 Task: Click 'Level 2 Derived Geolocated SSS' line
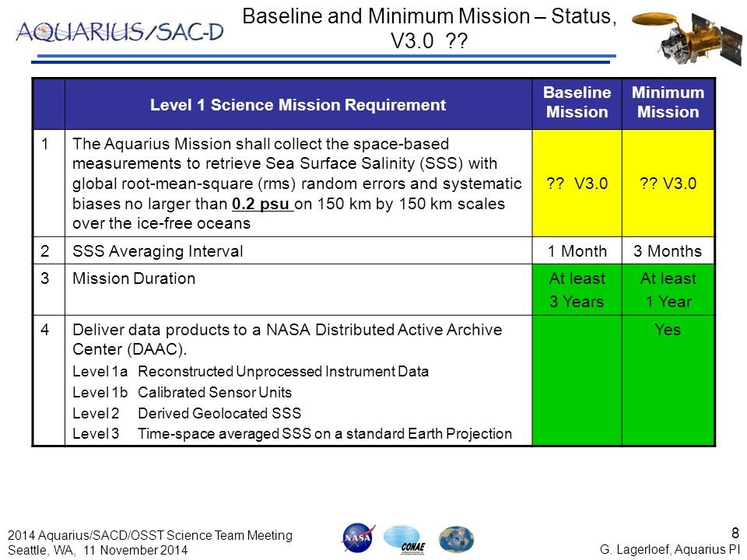(x=187, y=413)
